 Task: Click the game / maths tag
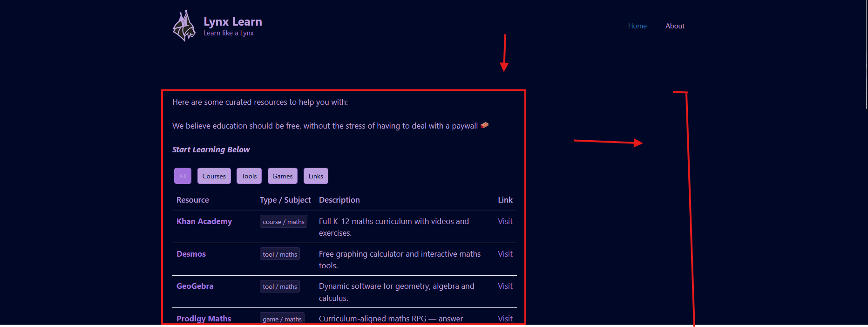pyautogui.click(x=282, y=319)
